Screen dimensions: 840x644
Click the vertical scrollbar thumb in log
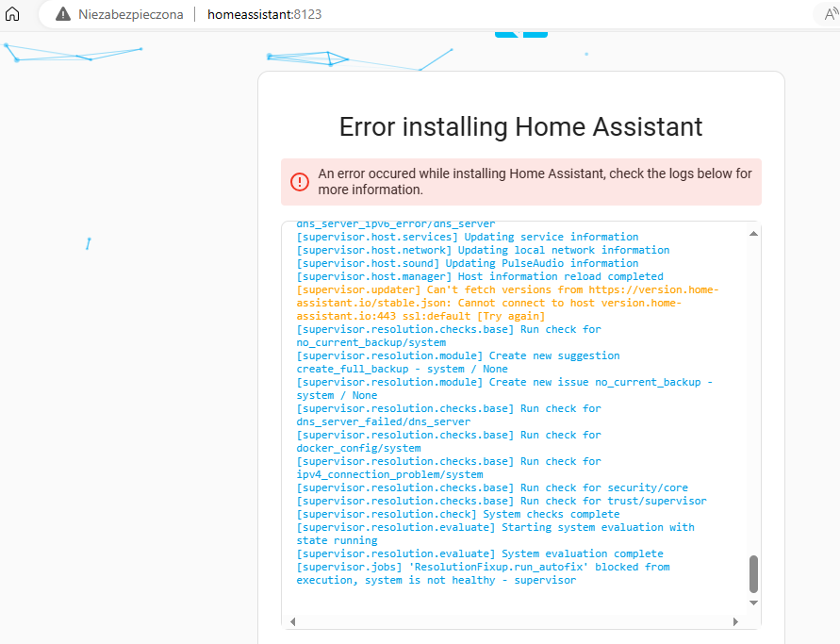pyautogui.click(x=753, y=574)
